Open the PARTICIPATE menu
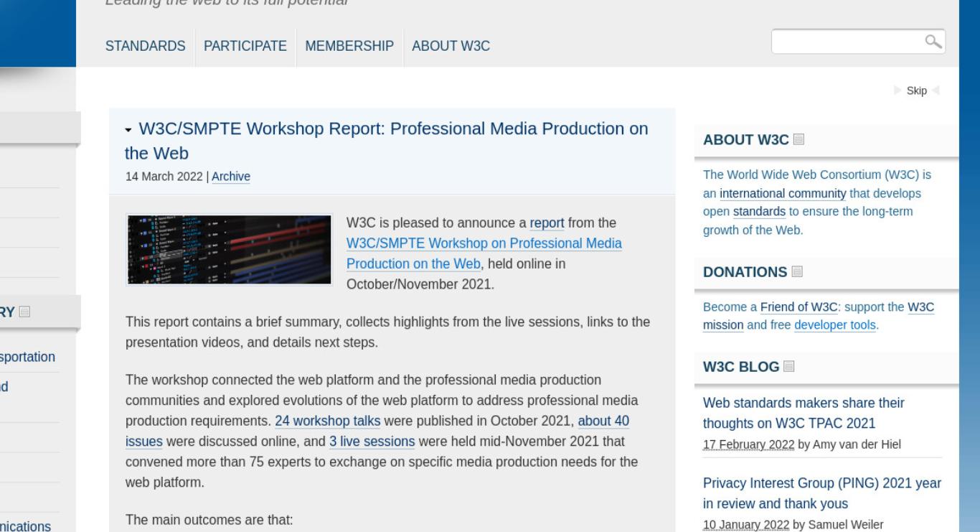Image resolution: width=980 pixels, height=532 pixels. pyautogui.click(x=245, y=46)
